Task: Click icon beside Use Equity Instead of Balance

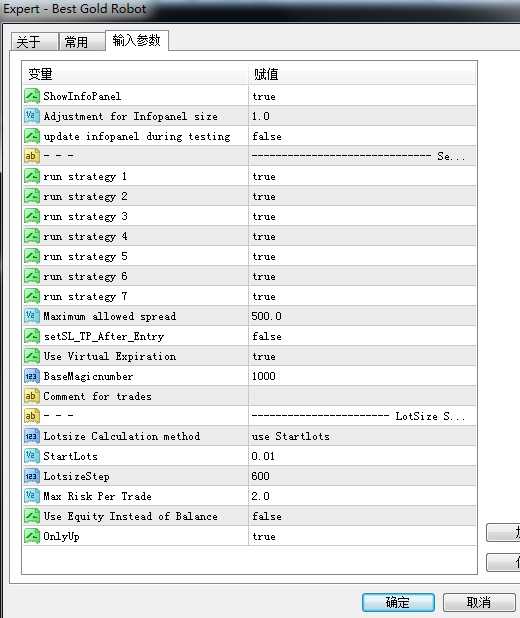Action: 32,516
